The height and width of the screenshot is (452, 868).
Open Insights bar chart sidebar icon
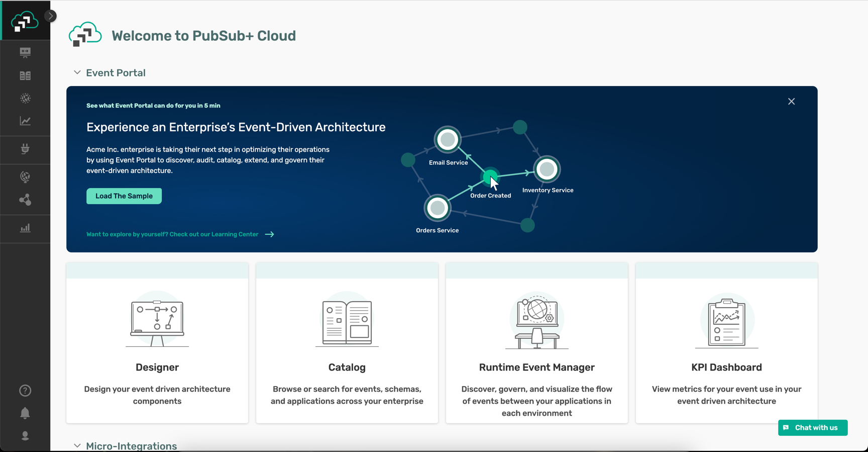point(25,228)
